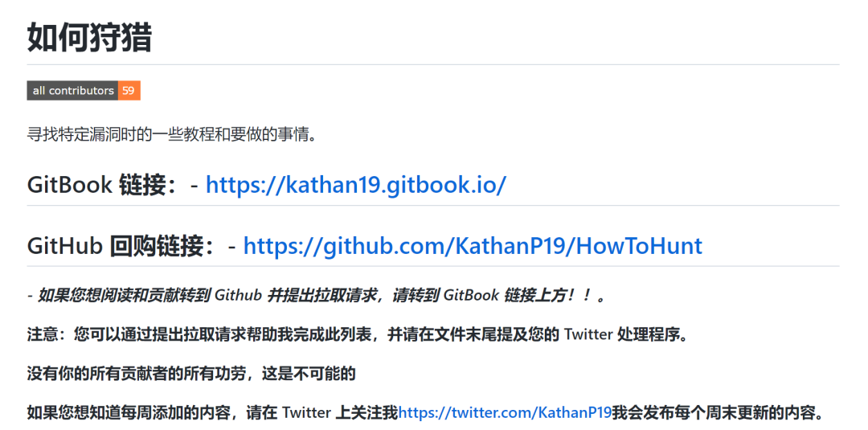Image resolution: width=868 pixels, height=430 pixels.
Task: Click the orange 59 contributor count
Action: point(129,91)
